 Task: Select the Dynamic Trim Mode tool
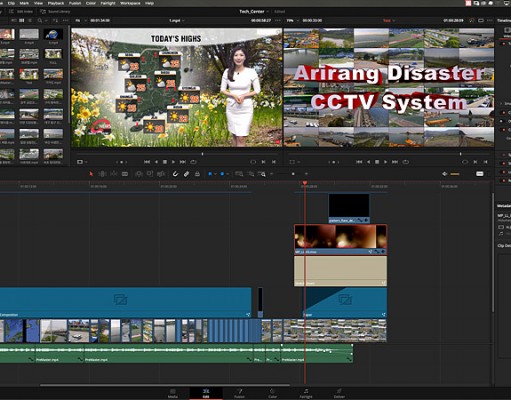[x=114, y=174]
